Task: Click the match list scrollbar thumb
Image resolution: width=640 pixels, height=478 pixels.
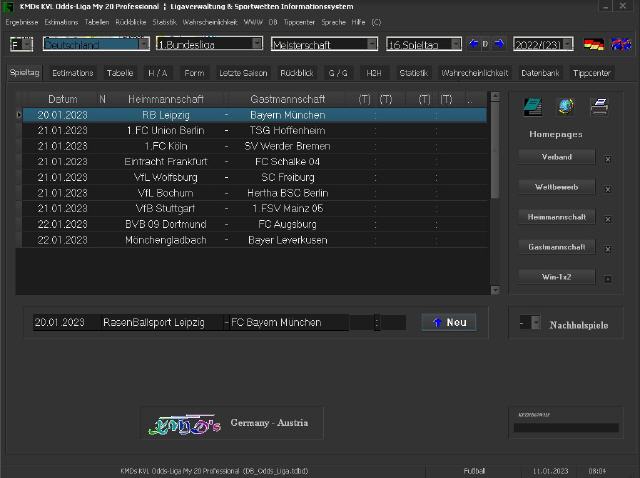Action: pyautogui.click(x=495, y=150)
